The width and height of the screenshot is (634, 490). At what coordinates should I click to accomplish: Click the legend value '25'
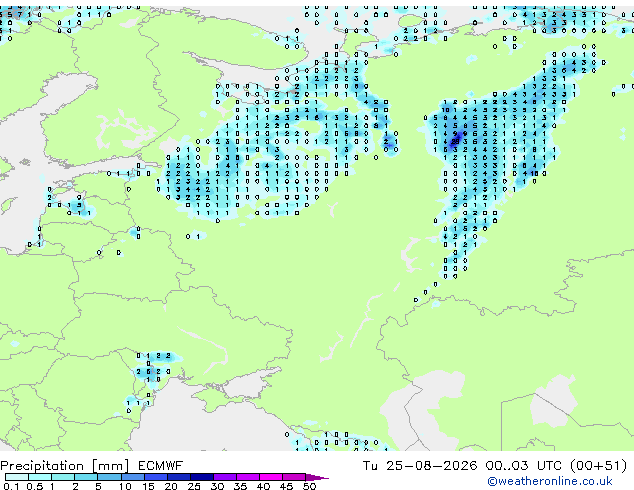[x=194, y=486]
